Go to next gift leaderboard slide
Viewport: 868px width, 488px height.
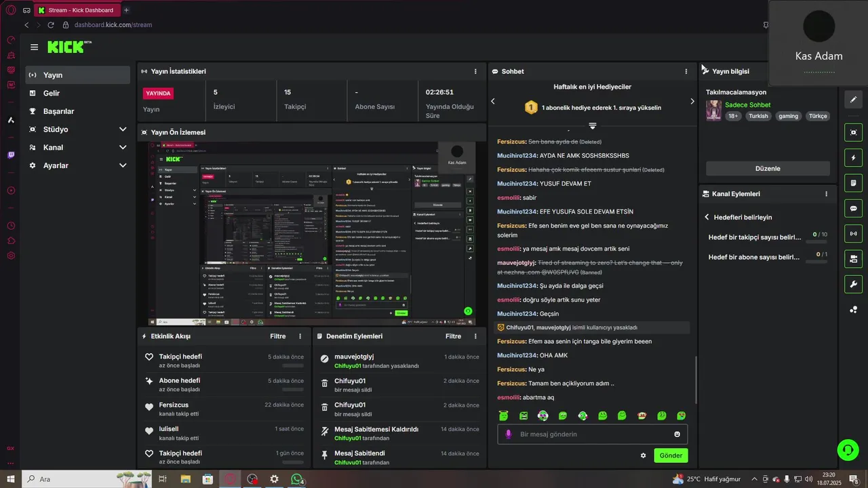[692, 101]
